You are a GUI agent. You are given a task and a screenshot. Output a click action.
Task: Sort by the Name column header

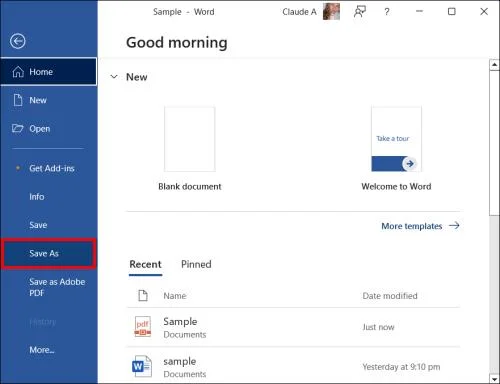[175, 296]
